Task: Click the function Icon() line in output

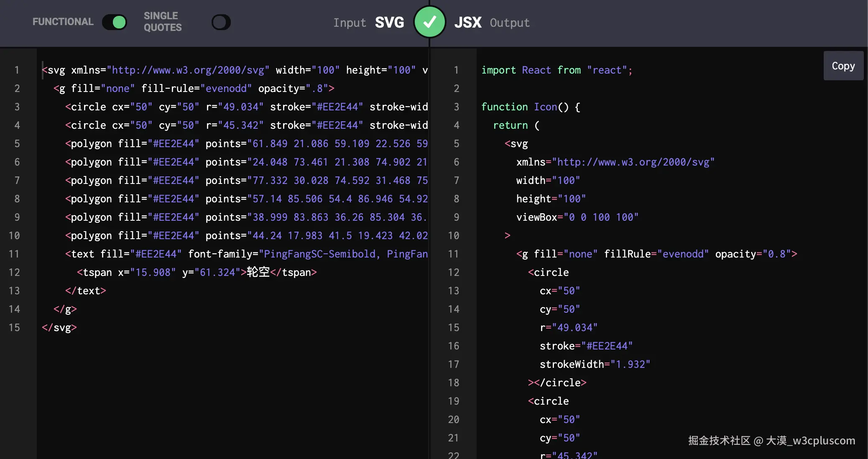Action: point(530,107)
